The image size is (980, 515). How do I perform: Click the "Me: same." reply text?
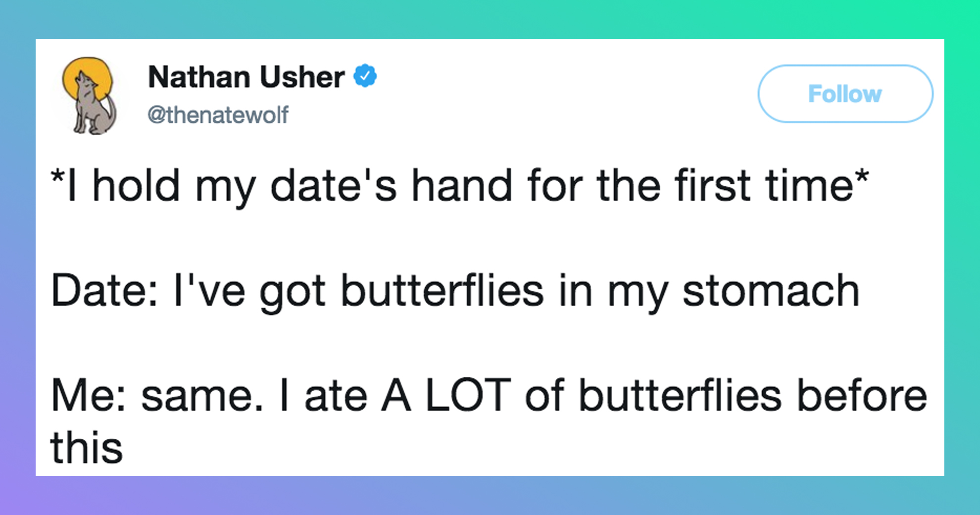pos(157,396)
